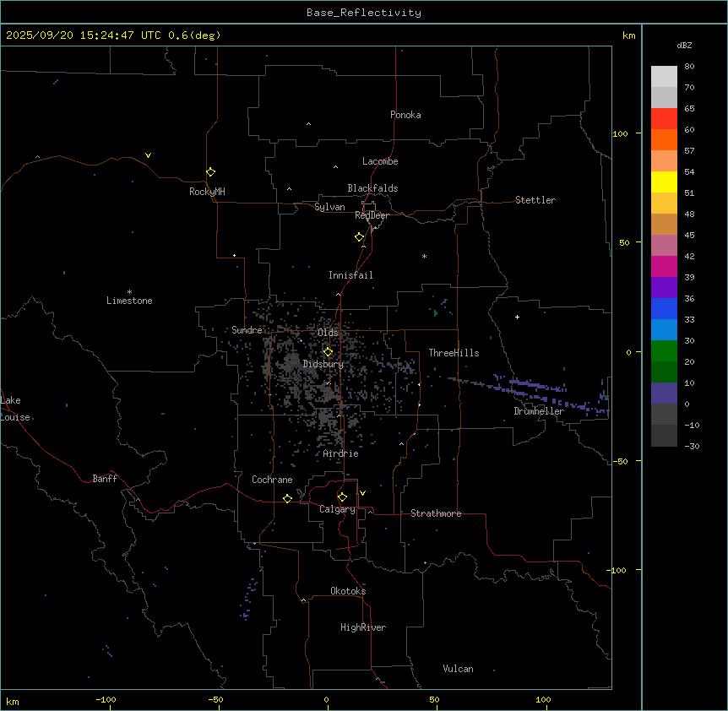728x711 pixels.
Task: Pick the red swatch in the dBZ legend
Action: (x=664, y=119)
